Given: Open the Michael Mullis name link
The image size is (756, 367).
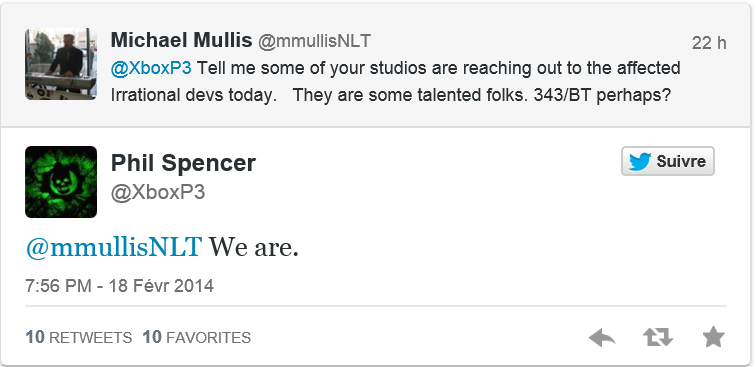Looking at the screenshot, I should tap(181, 41).
